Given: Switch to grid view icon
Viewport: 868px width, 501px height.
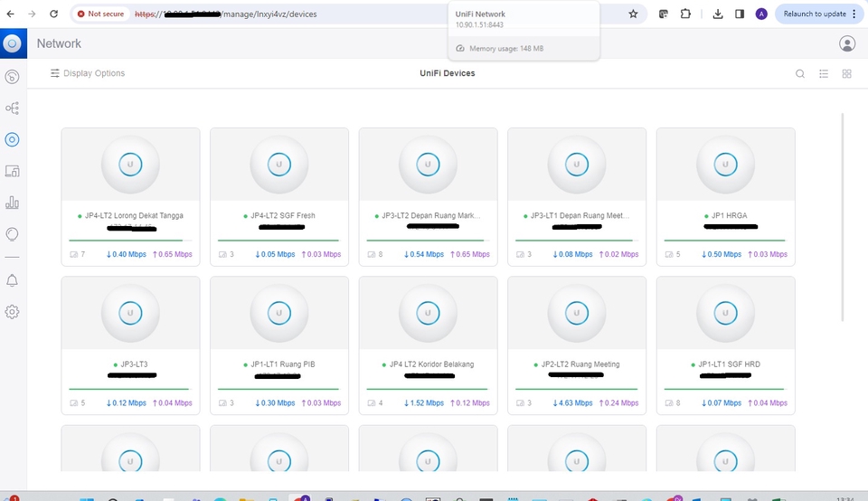Looking at the screenshot, I should [847, 73].
